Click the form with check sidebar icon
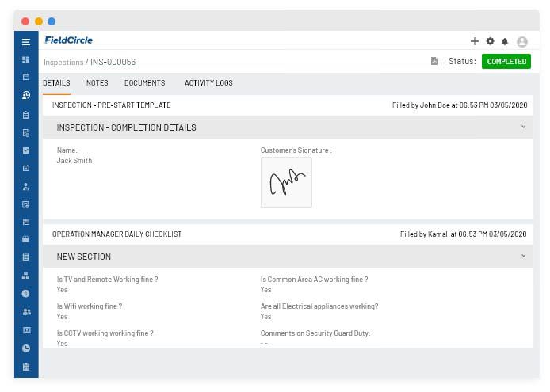 (25, 204)
